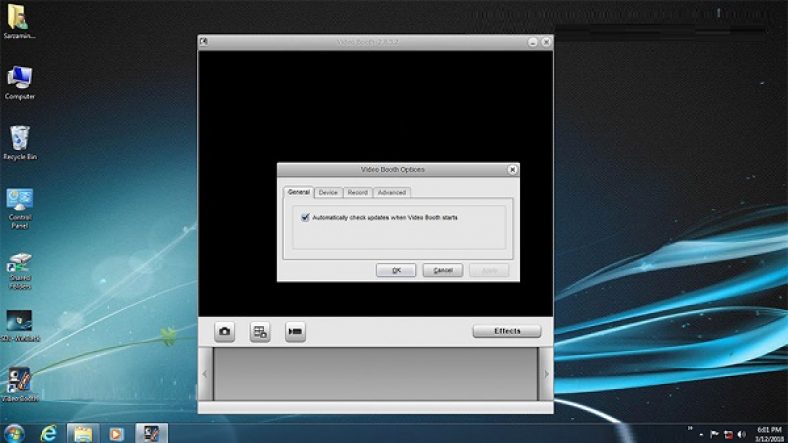Click the empty thumbnail strip area

375,374
